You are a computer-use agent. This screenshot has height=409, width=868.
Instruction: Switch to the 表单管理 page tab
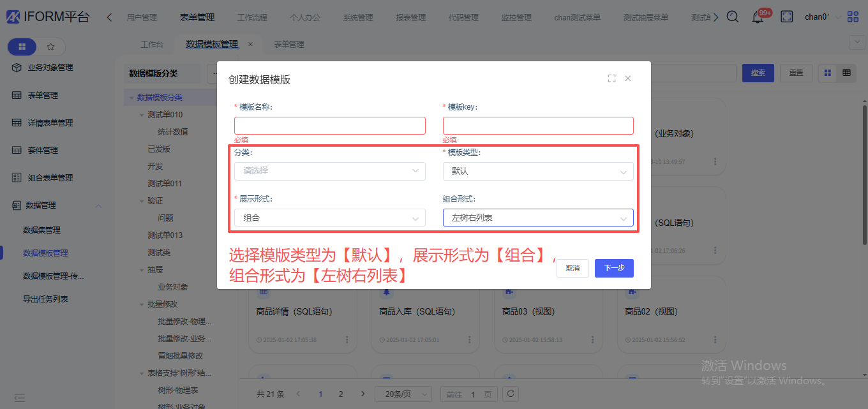coord(288,45)
